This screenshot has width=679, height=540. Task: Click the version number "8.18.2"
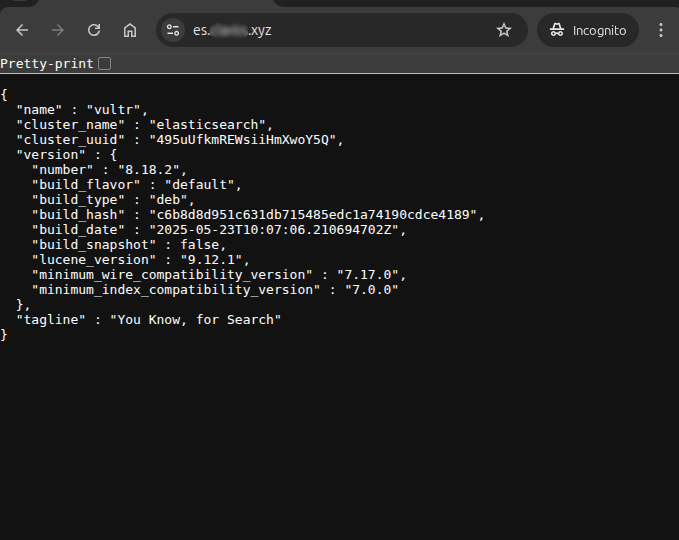coord(149,170)
